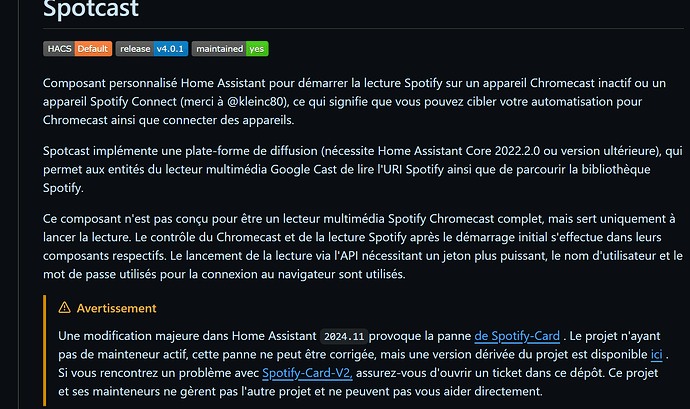Click the release v4.0.1 badge
The width and height of the screenshot is (690, 409).
151,49
